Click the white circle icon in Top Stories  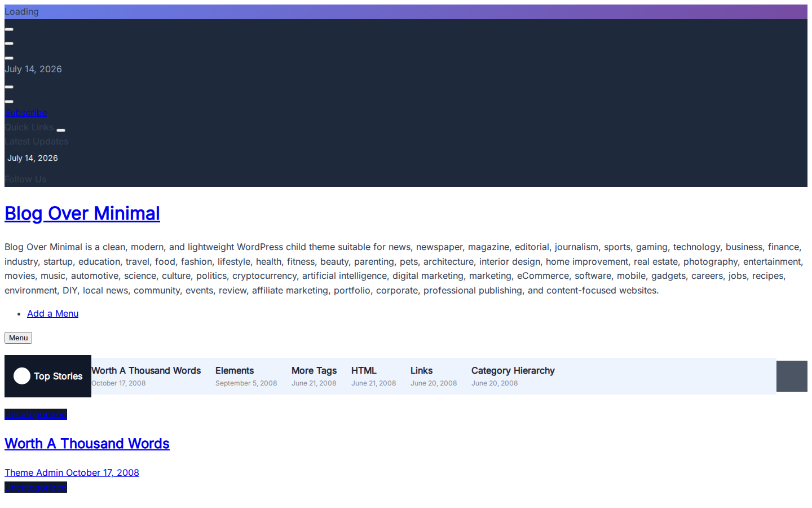[x=22, y=376]
